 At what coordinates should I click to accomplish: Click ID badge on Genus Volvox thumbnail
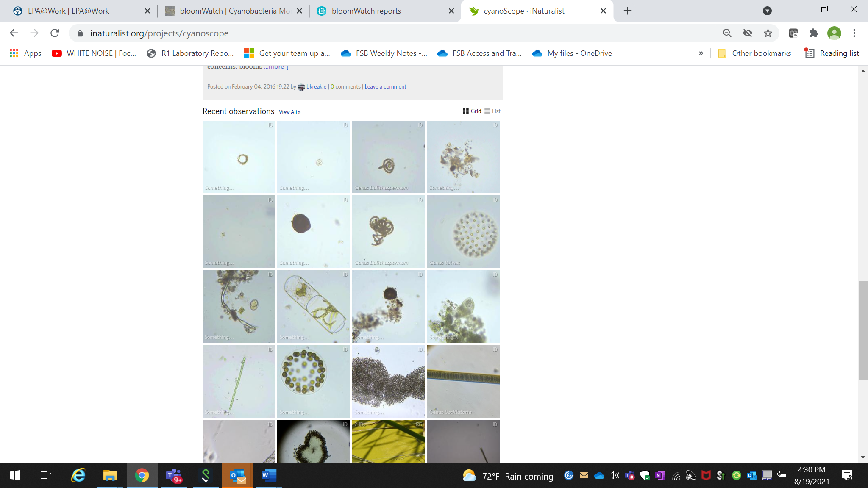495,200
